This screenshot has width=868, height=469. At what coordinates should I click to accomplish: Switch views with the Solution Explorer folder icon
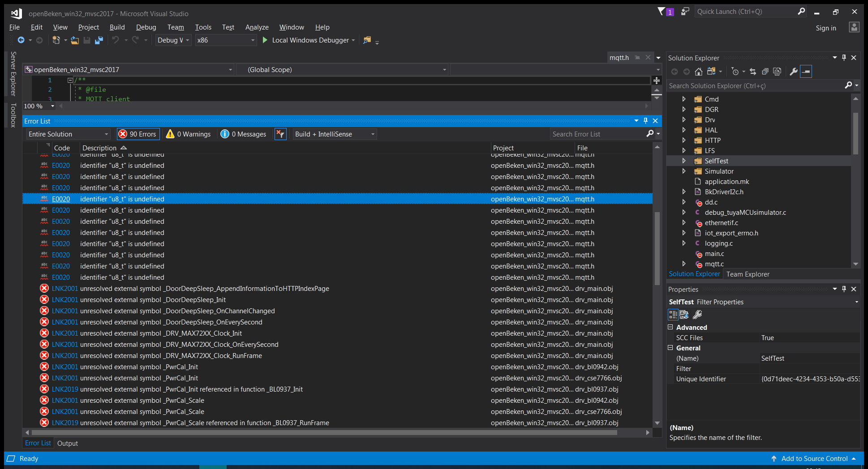pos(711,72)
